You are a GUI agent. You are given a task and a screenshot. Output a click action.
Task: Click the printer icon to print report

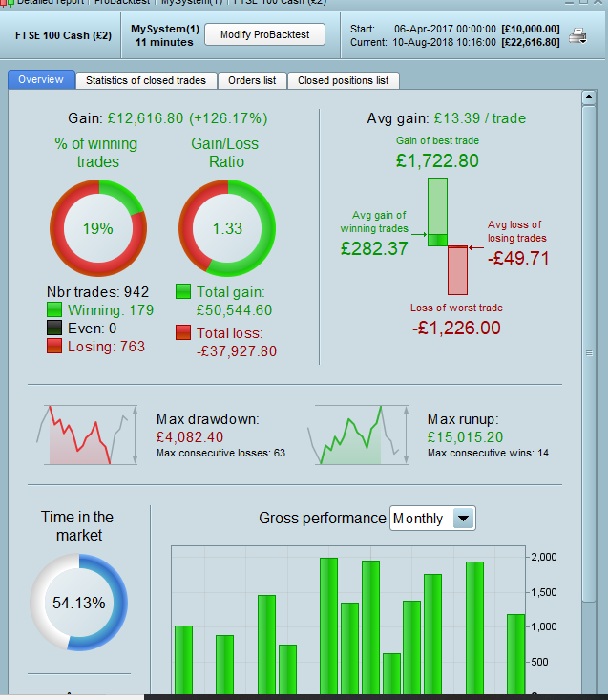[x=577, y=35]
